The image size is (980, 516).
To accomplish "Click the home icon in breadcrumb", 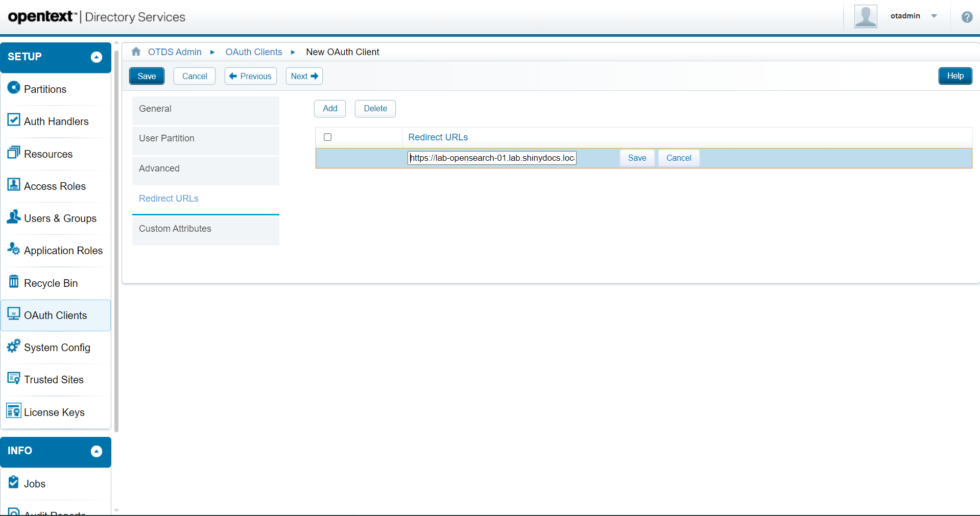I will (136, 52).
